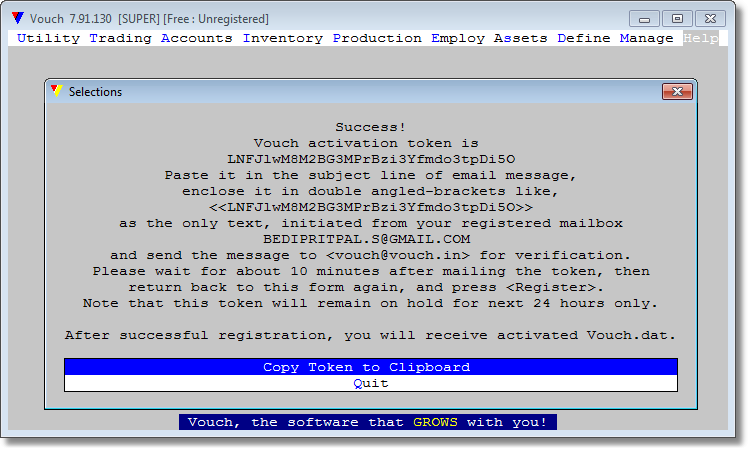The width and height of the screenshot is (748, 450).
Task: Click the email BEDIPRITPAL.S@GMAIL.COM
Action: [366, 239]
